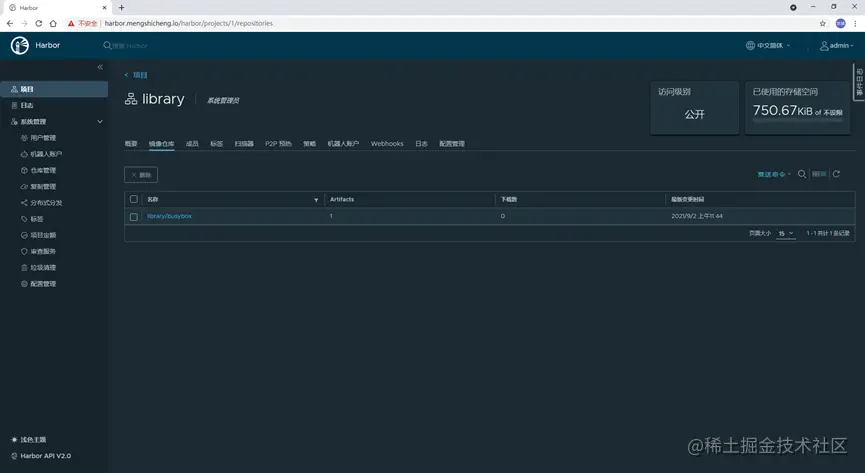Open the 中文简体 language dropdown
865x473 pixels.
768,45
